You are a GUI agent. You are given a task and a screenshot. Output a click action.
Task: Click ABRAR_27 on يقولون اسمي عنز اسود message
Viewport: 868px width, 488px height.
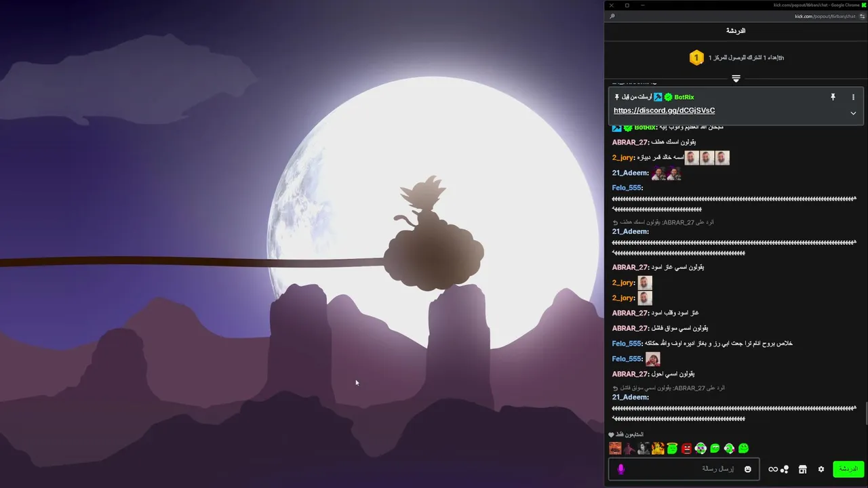click(630, 267)
